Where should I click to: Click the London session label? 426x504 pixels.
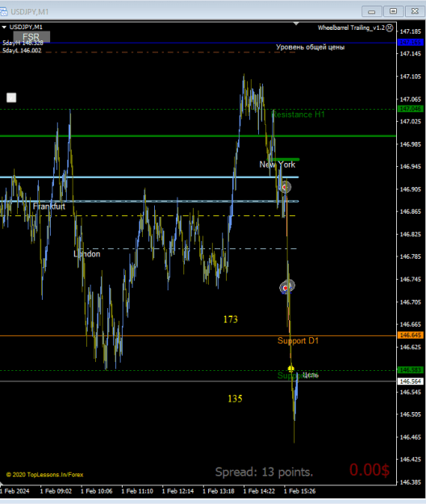click(87, 254)
